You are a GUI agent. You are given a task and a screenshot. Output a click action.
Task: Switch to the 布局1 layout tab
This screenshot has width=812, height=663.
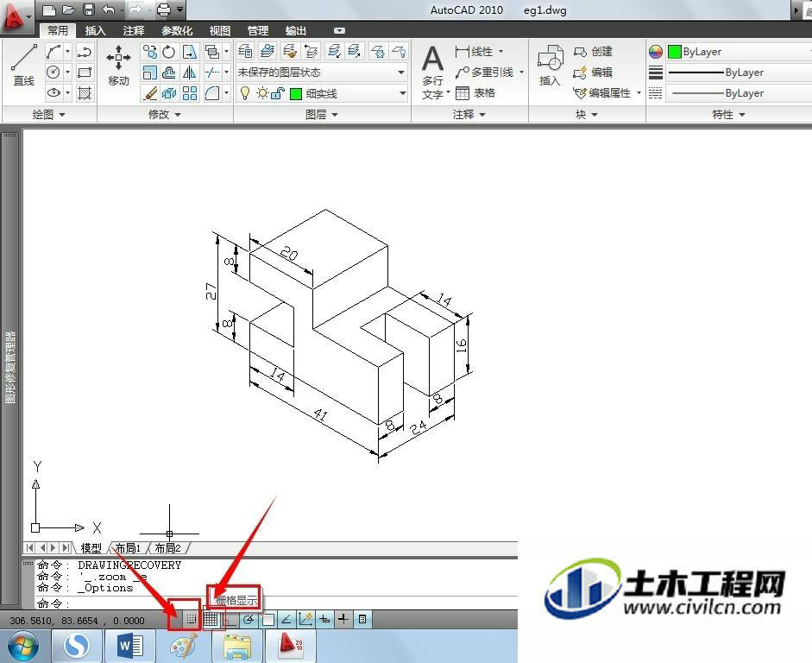(128, 547)
